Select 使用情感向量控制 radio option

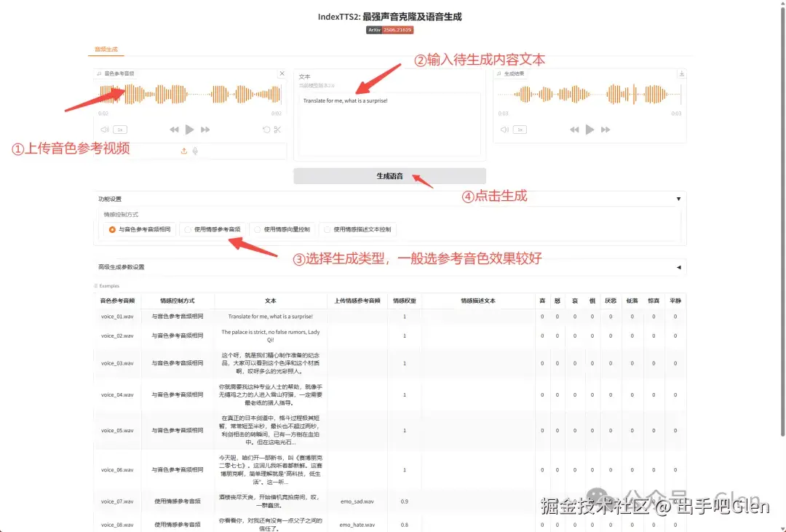coord(282,230)
